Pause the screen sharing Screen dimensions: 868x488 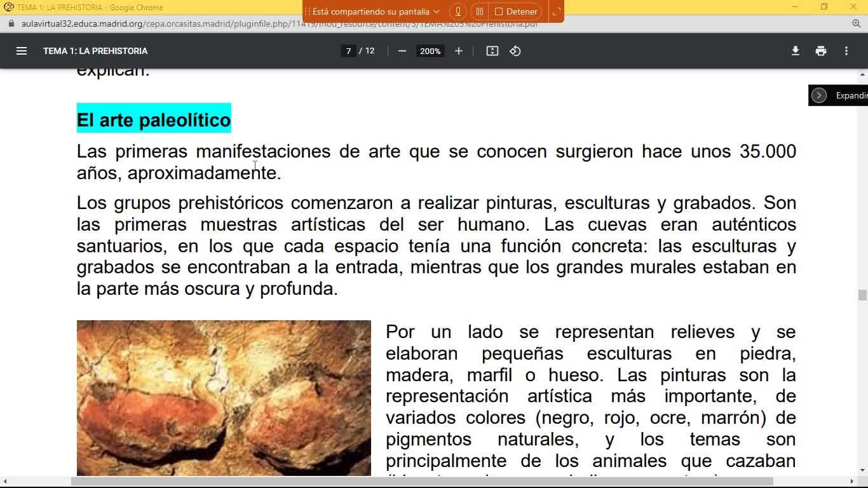[x=480, y=11]
